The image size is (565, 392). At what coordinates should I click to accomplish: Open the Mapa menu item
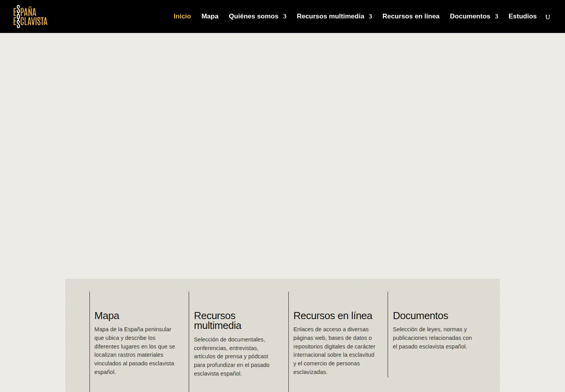pyautogui.click(x=210, y=16)
